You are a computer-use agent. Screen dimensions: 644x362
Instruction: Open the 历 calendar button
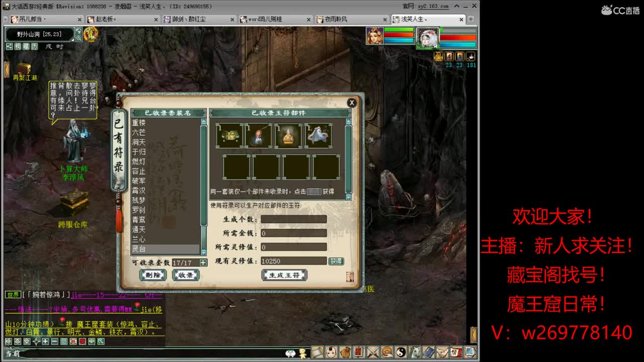tap(34, 46)
